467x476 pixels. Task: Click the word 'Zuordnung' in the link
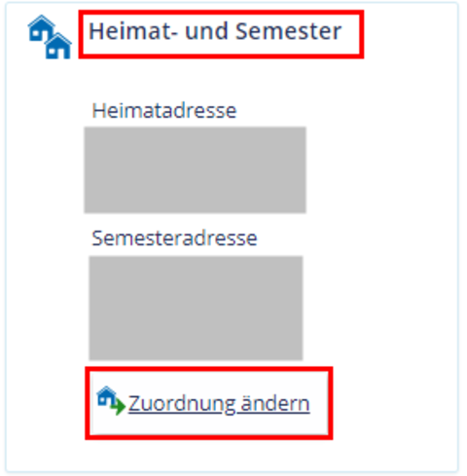pyautogui.click(x=181, y=404)
